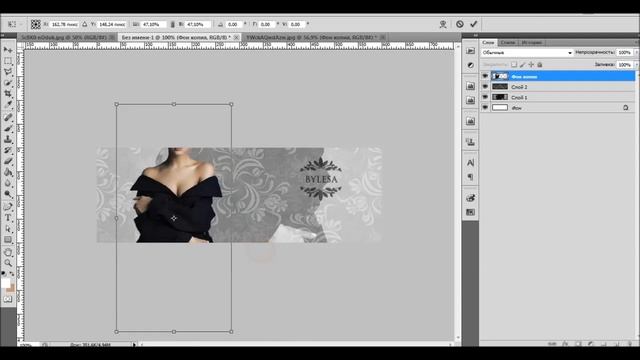640x360 pixels.
Task: Open the blend mode dropdown
Action: coord(527,53)
